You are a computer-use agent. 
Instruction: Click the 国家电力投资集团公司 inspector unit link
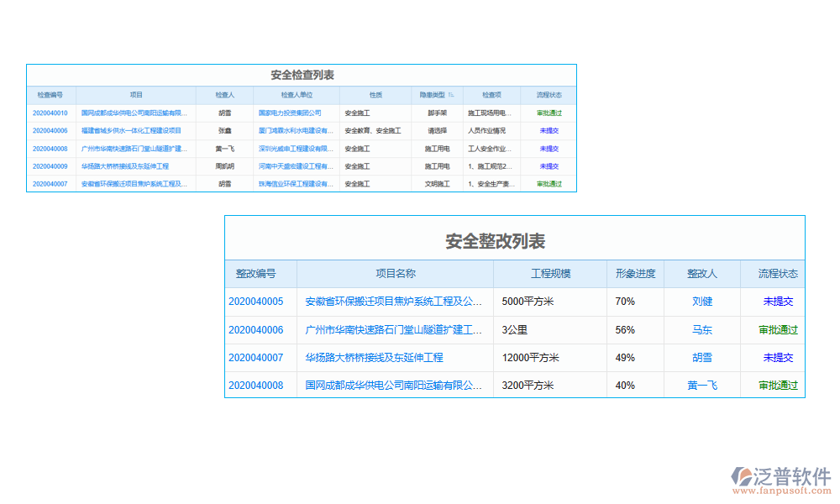[x=289, y=113]
